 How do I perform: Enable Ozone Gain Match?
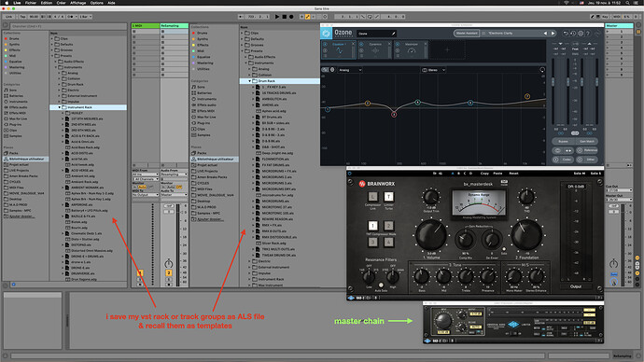[x=586, y=141]
